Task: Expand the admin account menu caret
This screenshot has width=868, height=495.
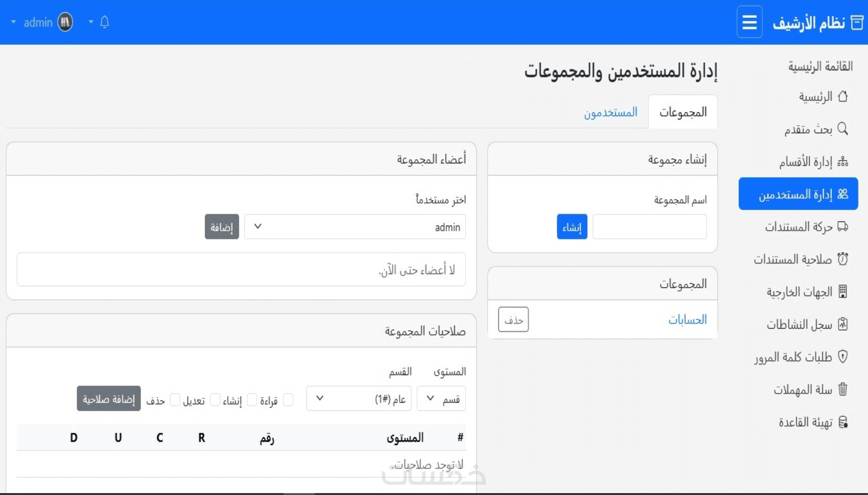Action: (13, 22)
